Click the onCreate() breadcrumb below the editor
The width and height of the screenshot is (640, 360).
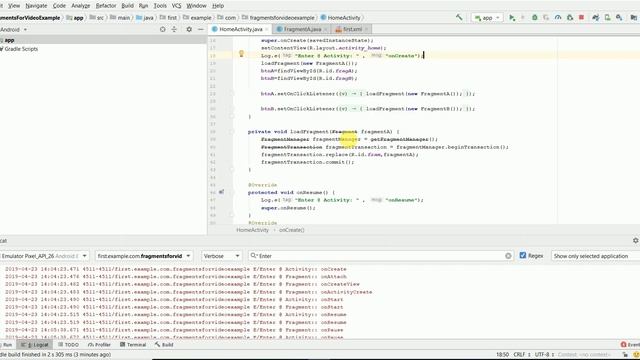tap(291, 230)
